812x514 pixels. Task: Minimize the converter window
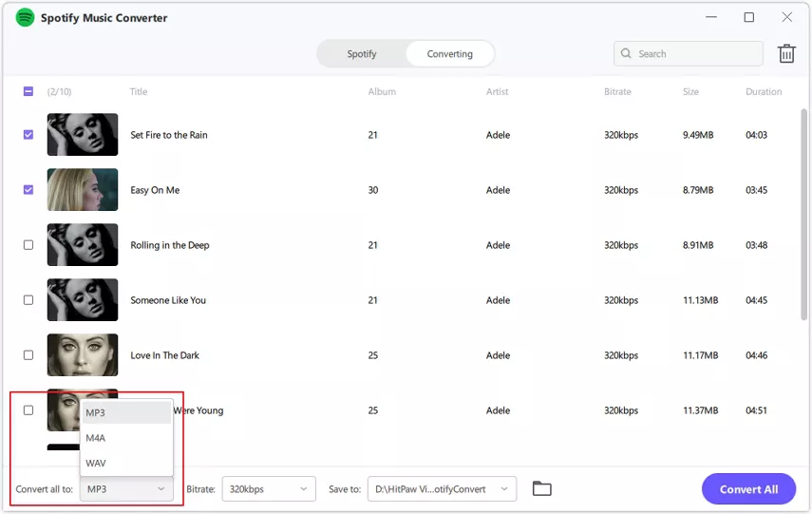(x=711, y=17)
